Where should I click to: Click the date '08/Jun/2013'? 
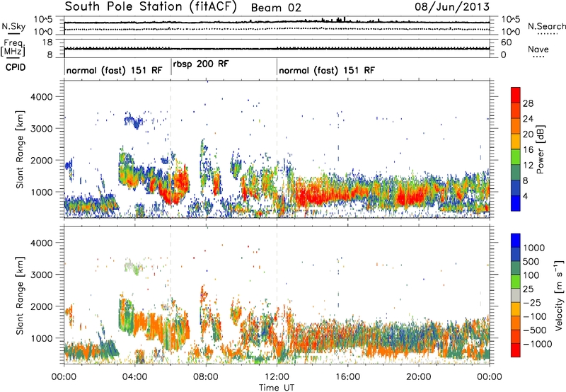click(x=452, y=7)
